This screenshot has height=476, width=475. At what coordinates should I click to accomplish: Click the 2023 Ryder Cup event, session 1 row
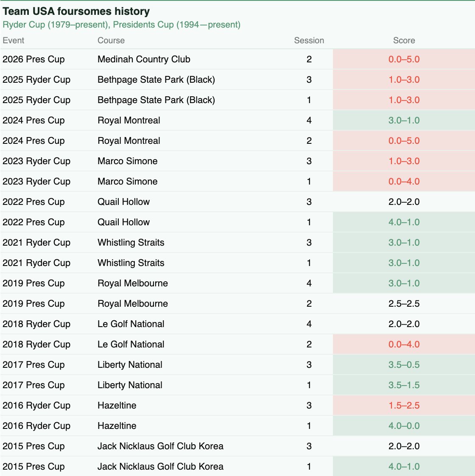[36, 181]
